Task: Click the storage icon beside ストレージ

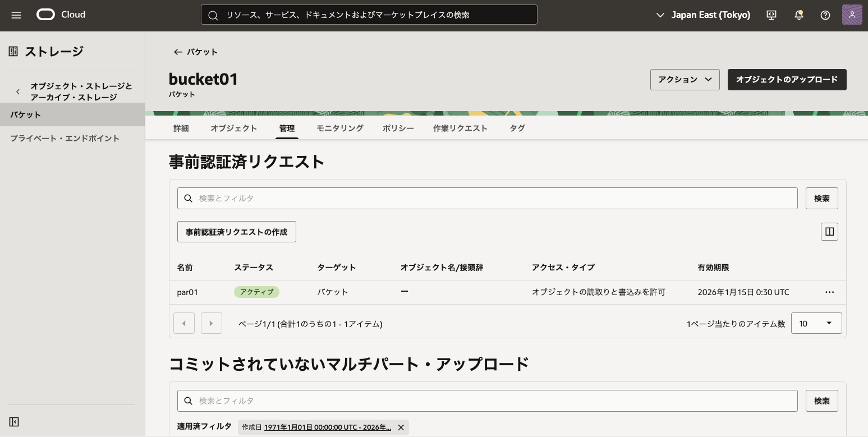Action: tap(13, 52)
